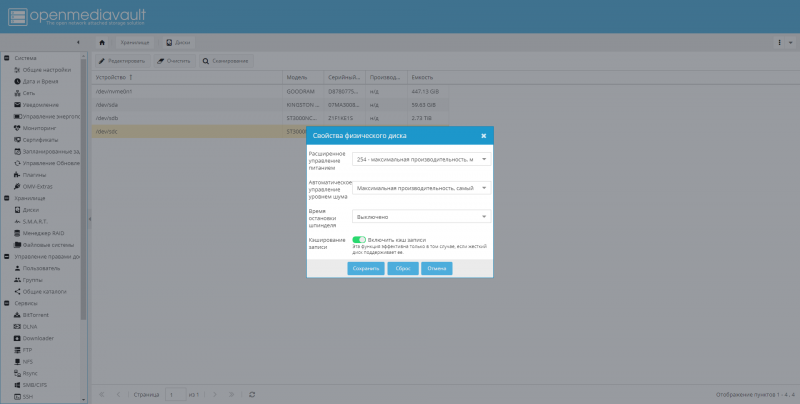This screenshot has height=404, width=800.
Task: Close the Свойства физического диска dialog
Action: click(x=484, y=136)
